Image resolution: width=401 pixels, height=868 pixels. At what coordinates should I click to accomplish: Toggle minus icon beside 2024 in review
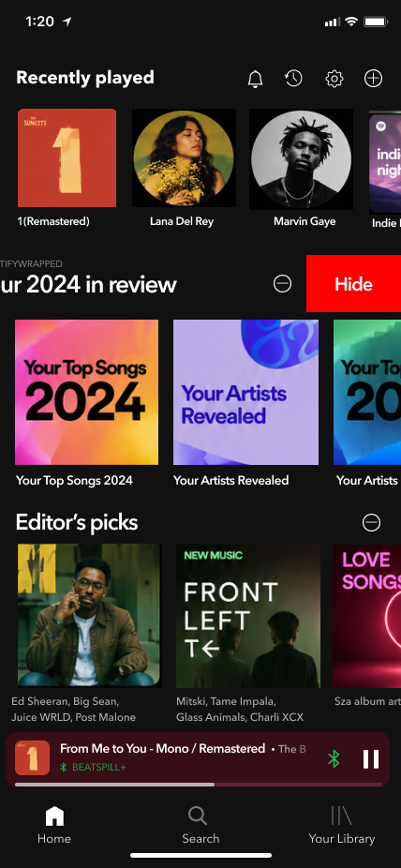pyautogui.click(x=282, y=284)
